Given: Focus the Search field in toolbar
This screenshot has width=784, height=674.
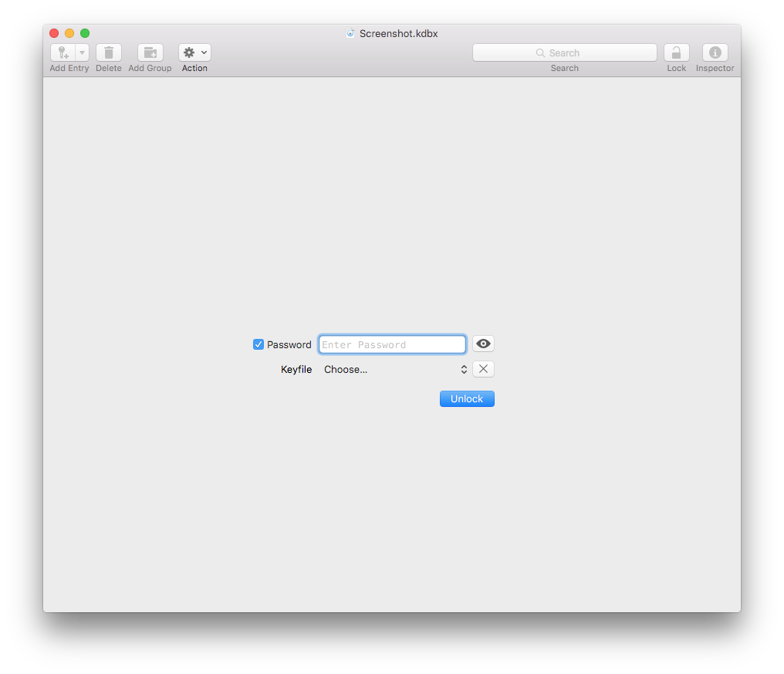Looking at the screenshot, I should click(x=586, y=52).
